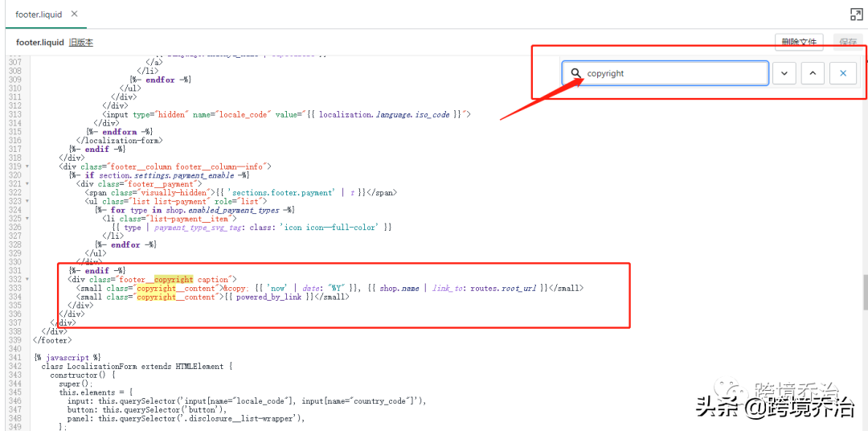Focus the search field containing copyright
The image size is (868, 431).
click(x=665, y=73)
